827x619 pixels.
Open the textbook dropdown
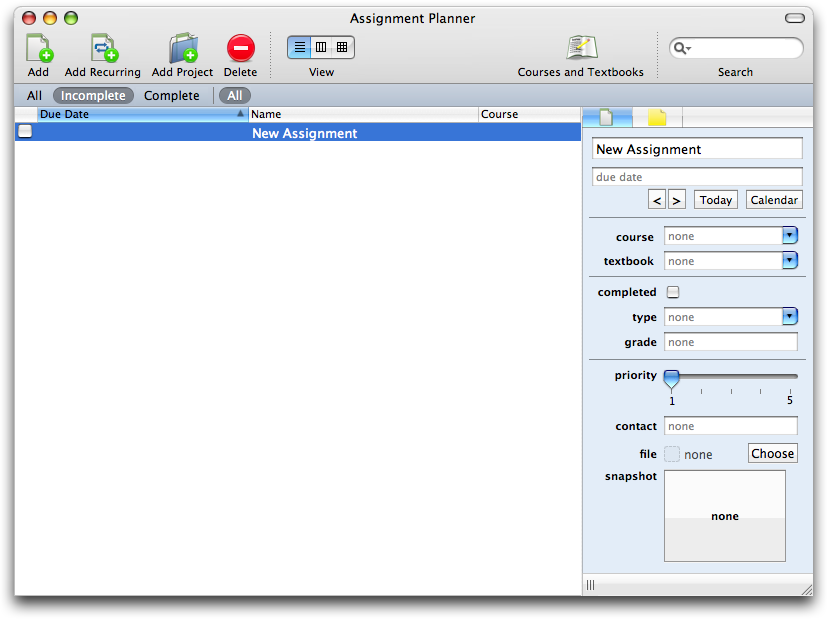(x=789, y=261)
